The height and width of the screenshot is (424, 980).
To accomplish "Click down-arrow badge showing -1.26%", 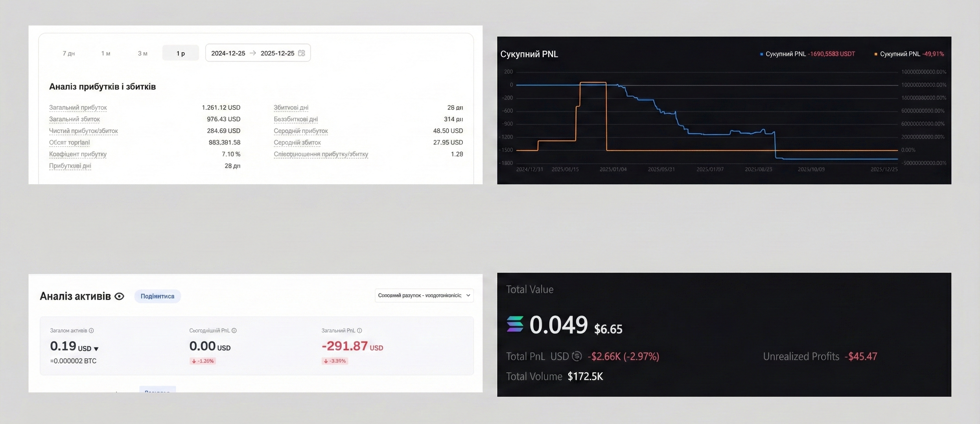I will click(x=203, y=361).
